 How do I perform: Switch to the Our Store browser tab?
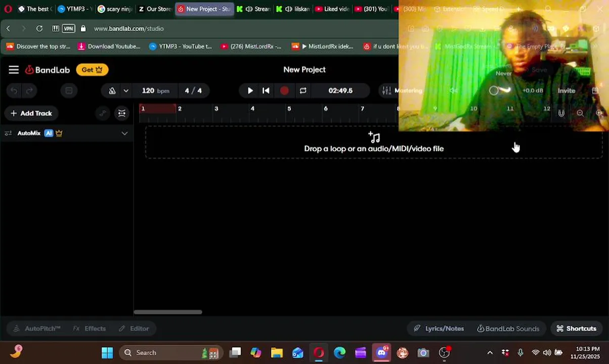pyautogui.click(x=154, y=9)
